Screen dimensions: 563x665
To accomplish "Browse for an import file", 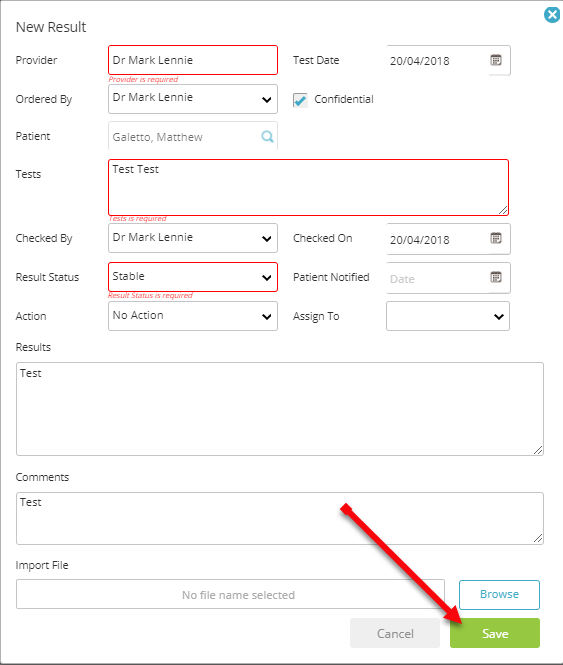I will coord(499,595).
